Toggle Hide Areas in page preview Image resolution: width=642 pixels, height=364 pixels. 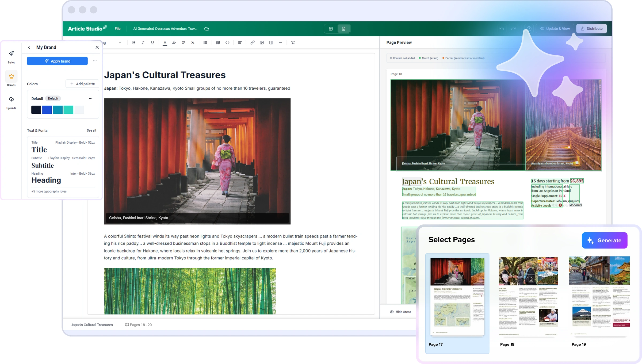(400, 312)
